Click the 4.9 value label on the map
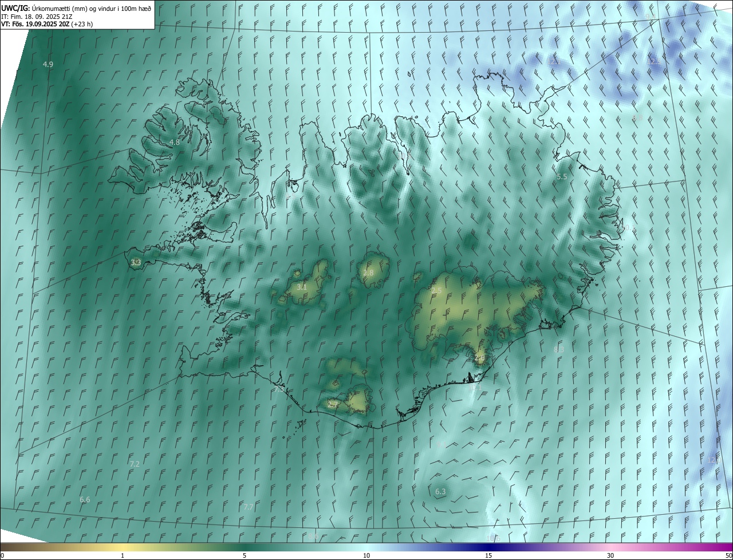 pos(48,64)
